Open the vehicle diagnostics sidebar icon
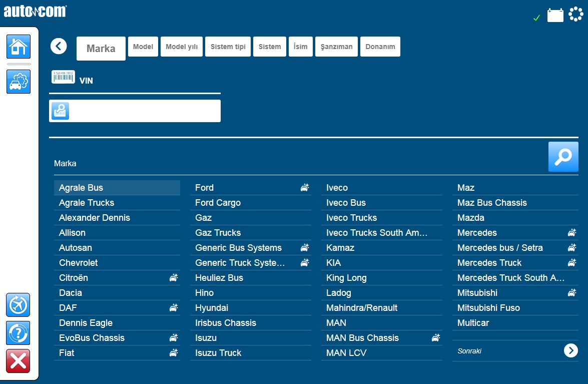Viewport: 588px width, 384px height. 19,82
